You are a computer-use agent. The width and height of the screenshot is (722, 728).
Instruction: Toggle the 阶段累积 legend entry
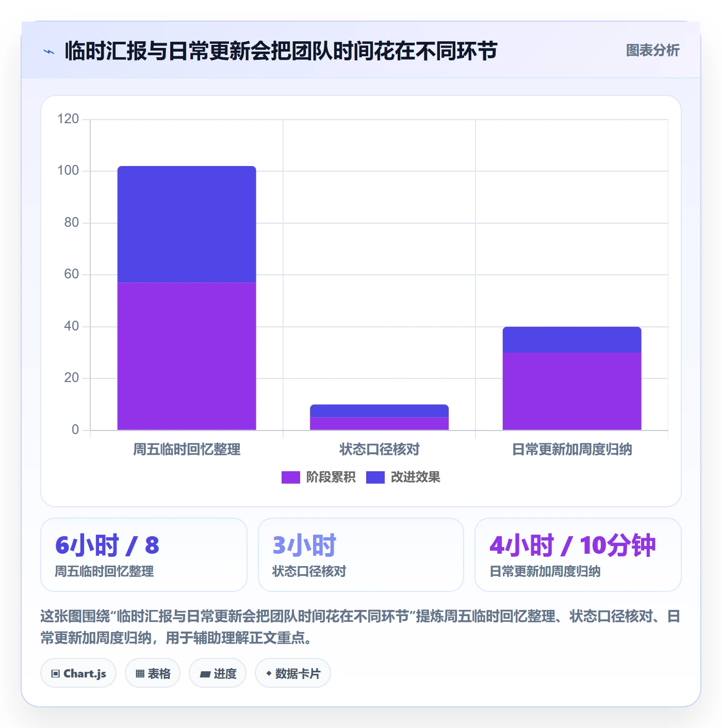click(x=318, y=477)
